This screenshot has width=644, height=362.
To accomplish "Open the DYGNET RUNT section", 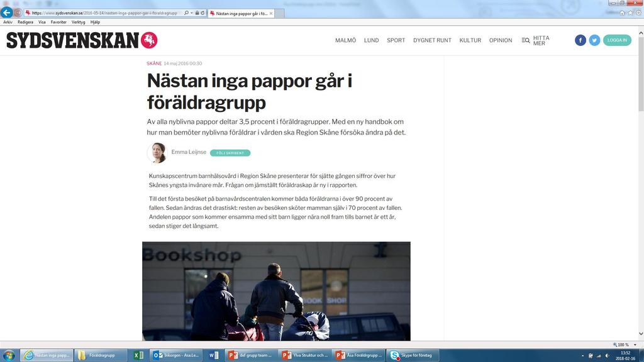I will click(432, 40).
